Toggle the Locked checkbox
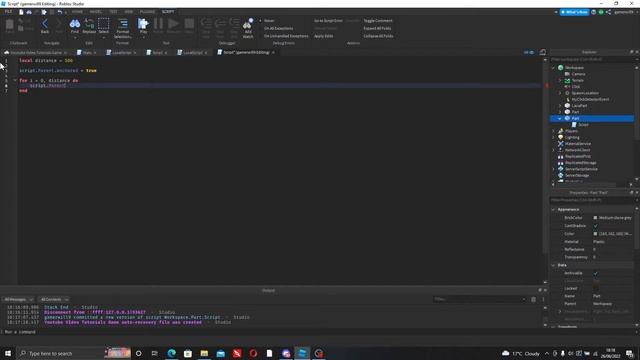 coord(596,289)
